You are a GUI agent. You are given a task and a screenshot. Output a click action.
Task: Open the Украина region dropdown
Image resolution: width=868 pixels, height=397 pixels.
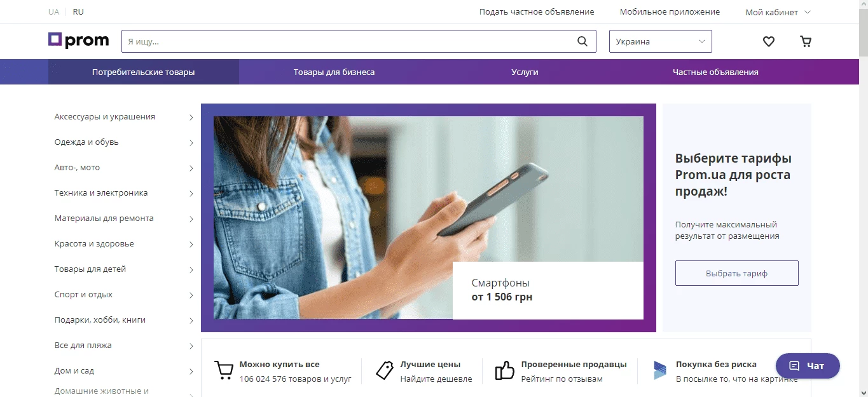(x=661, y=41)
